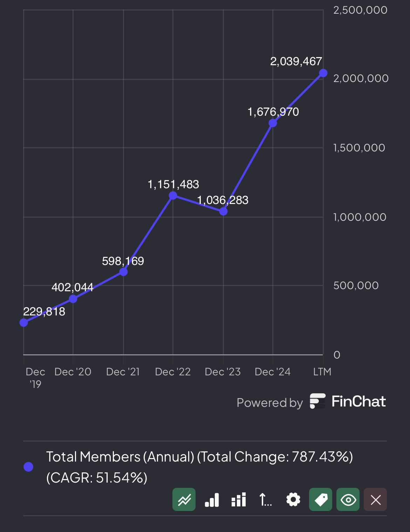This screenshot has height=532, width=410.
Task: Click the up-arrow axis icon
Action: [265, 500]
